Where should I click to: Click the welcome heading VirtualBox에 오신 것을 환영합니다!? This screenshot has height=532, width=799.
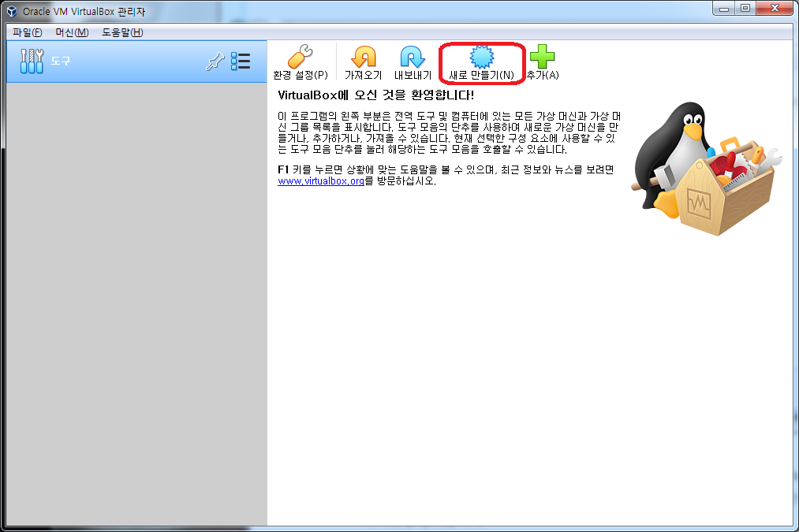coord(376,95)
